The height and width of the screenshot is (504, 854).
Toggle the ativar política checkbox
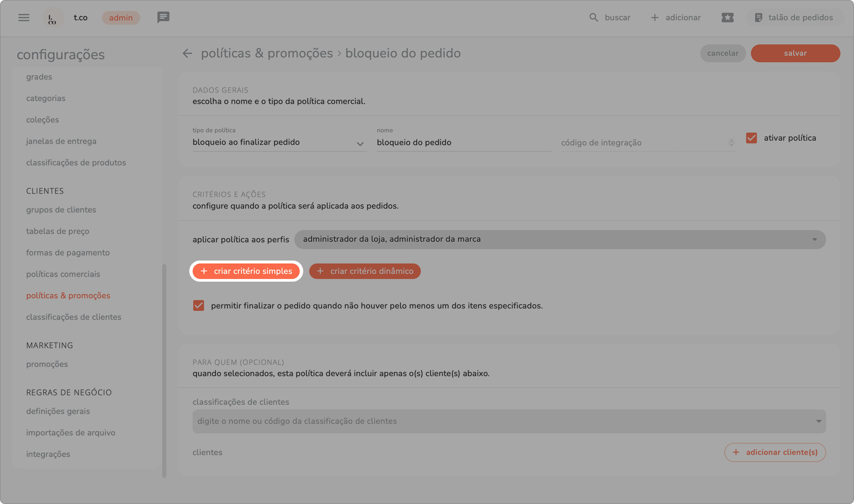751,138
